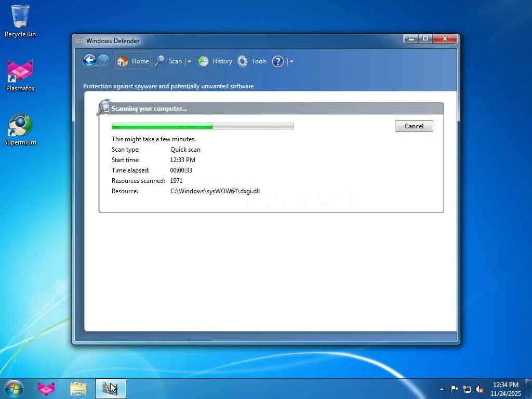Click the Home house icon
The width and height of the screenshot is (532, 399).
click(122, 61)
